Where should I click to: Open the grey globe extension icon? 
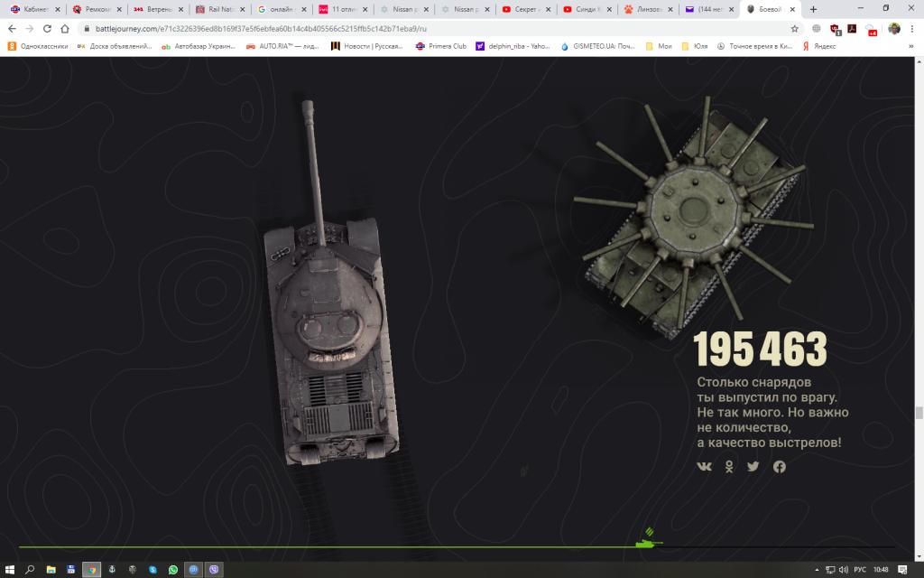tap(816, 28)
